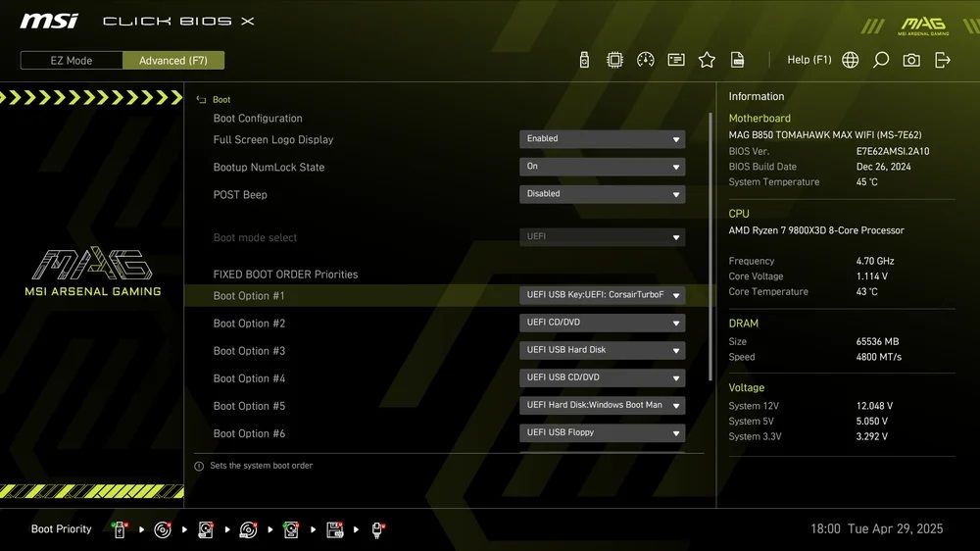Click the Boot breadcrumb label
Image resolution: width=980 pixels, height=551 pixels.
[x=221, y=99]
